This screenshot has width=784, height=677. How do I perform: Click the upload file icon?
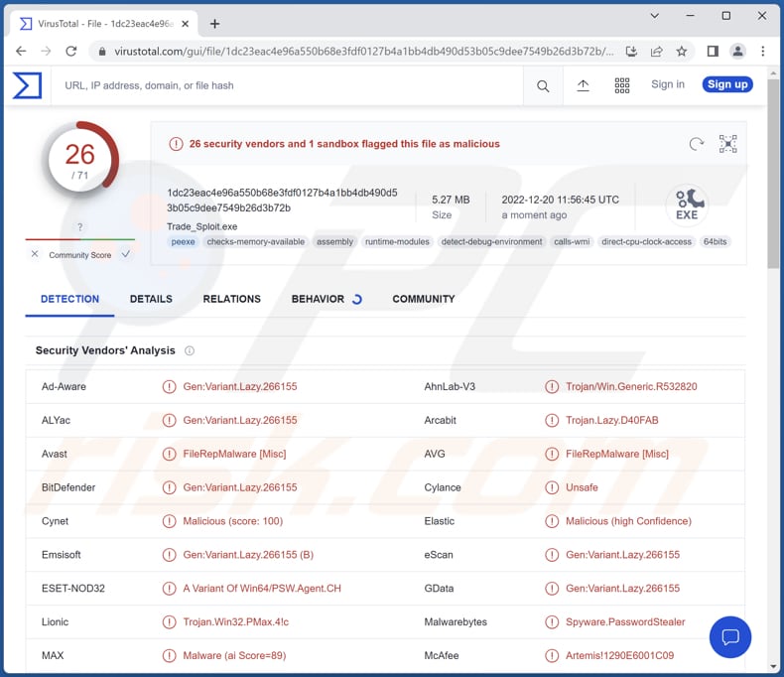click(x=583, y=85)
